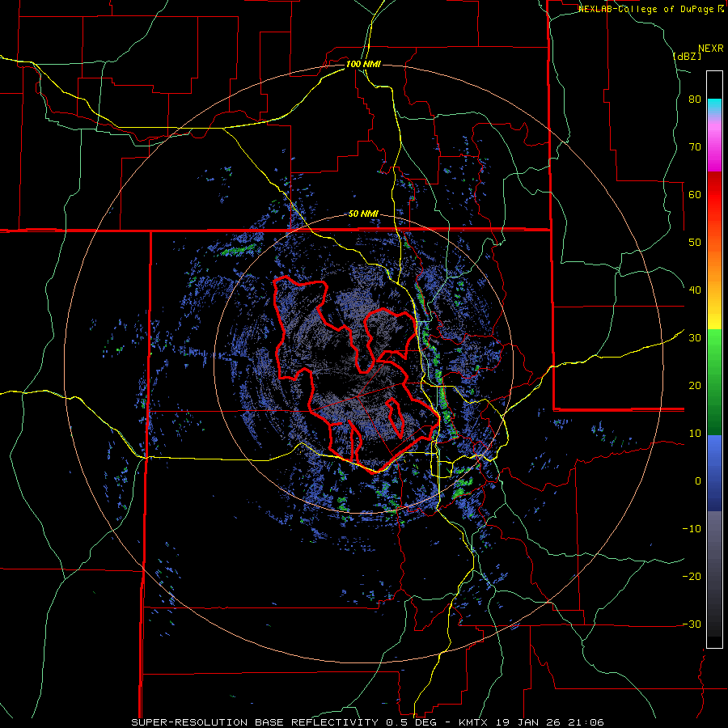728x728 pixels.
Task: Select the 80 value on dBZ scale
Action: click(695, 99)
